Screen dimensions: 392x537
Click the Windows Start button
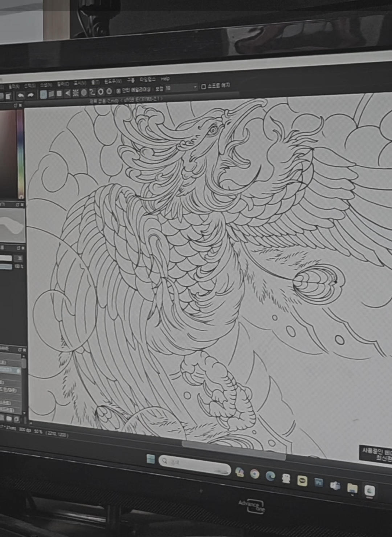151,459
